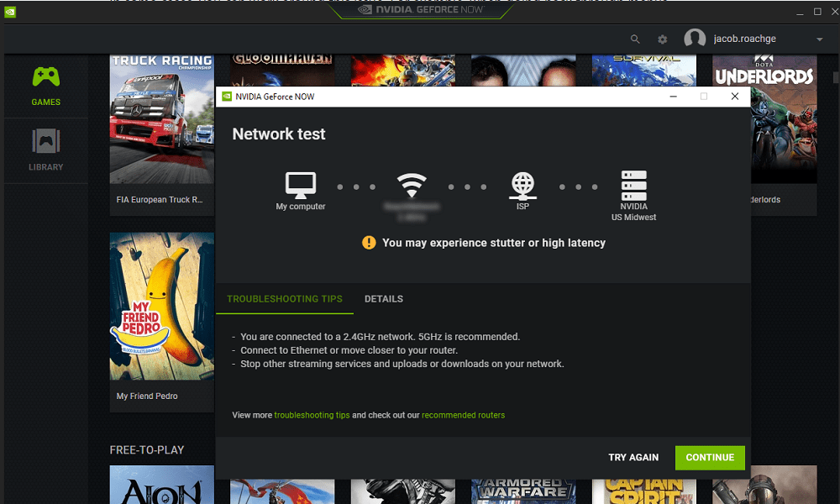This screenshot has height=504, width=840.
Task: Click the Stop other streaming services tip
Action: (402, 364)
